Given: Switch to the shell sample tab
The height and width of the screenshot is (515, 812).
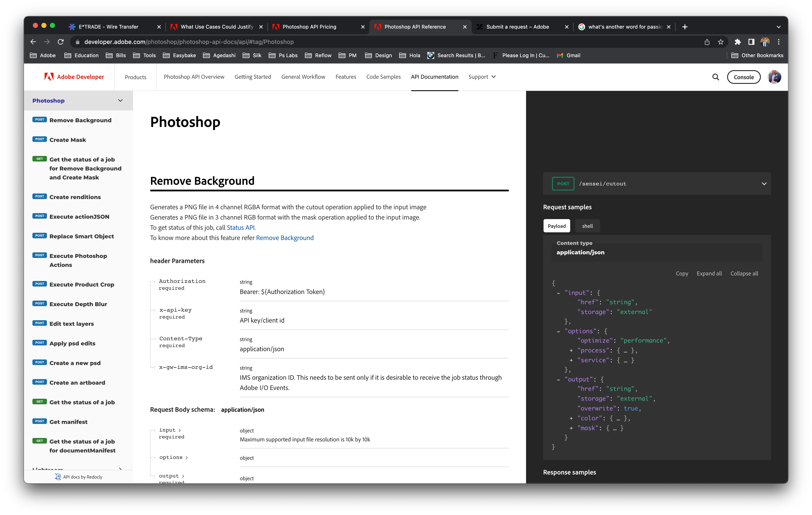Looking at the screenshot, I should point(587,226).
